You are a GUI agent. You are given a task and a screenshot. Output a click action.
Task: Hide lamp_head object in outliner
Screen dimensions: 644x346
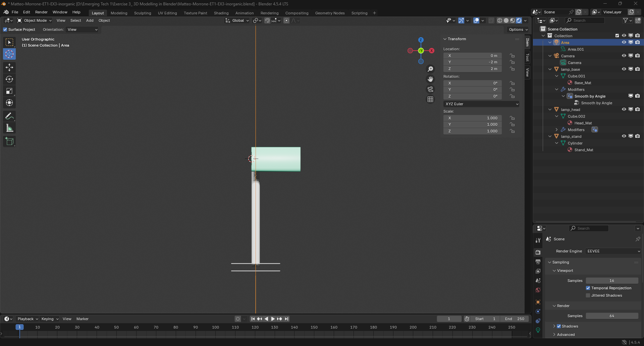624,109
